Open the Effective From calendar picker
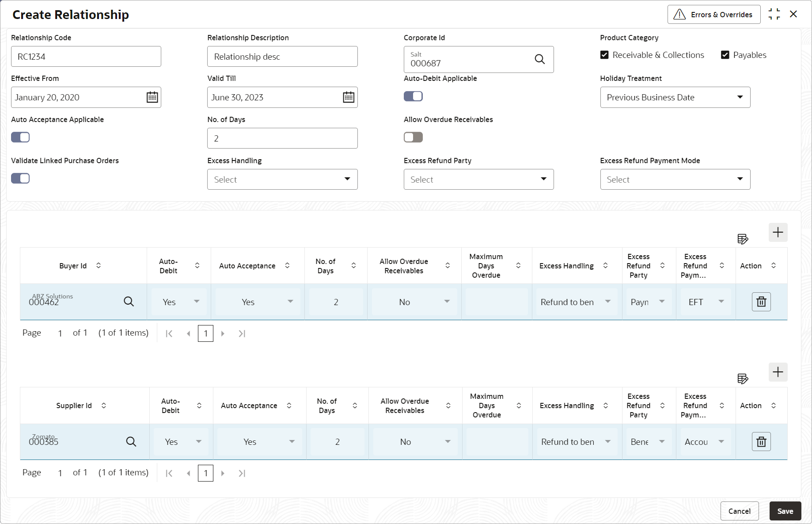812x524 pixels. 152,97
